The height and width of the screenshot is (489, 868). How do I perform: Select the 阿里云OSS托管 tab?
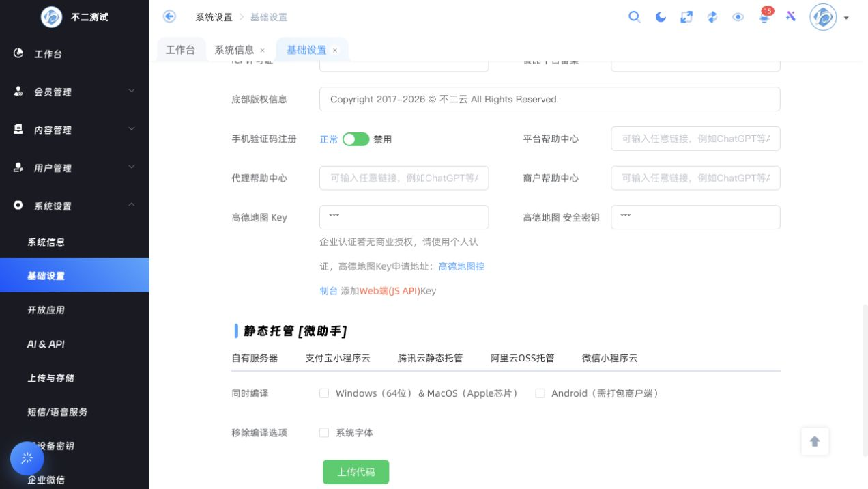(x=522, y=358)
